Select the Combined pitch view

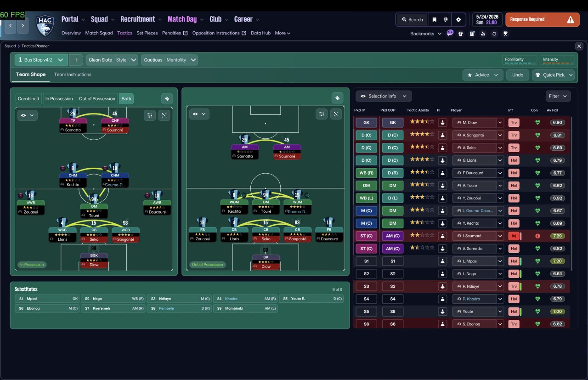[x=28, y=99]
